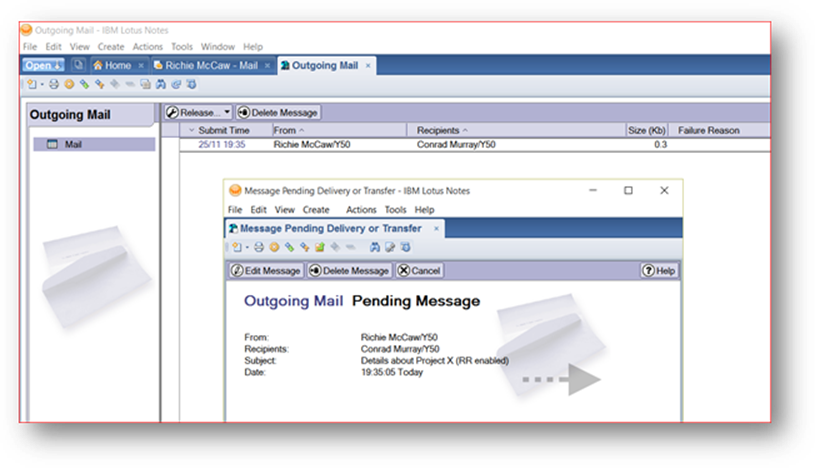Click New document icon in Message Pending toolbar
The image size is (815, 468).
[x=238, y=248]
